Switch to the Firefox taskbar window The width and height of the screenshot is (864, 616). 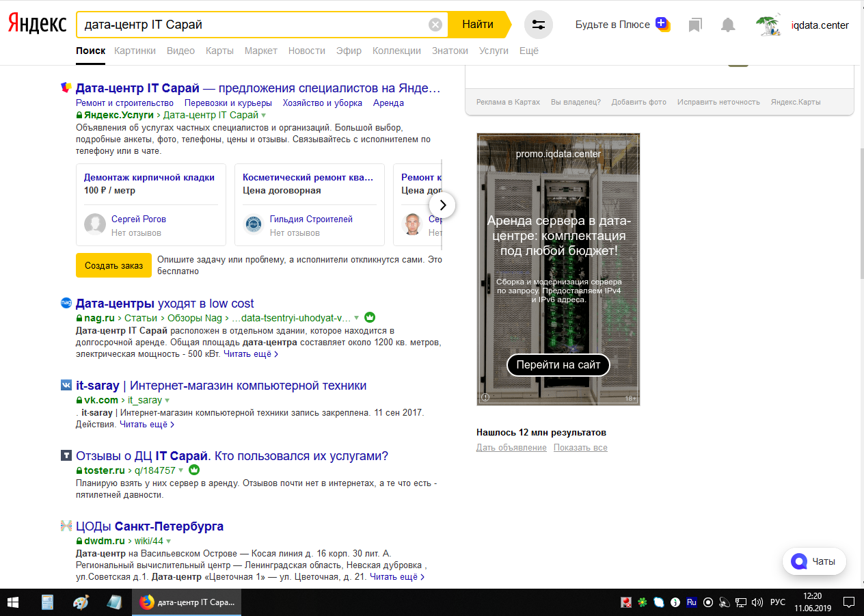[x=187, y=602]
